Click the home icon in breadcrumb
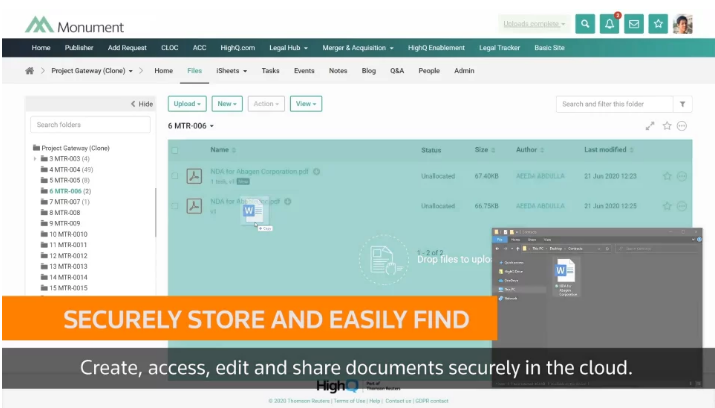The width and height of the screenshot is (715, 408). tap(30, 71)
